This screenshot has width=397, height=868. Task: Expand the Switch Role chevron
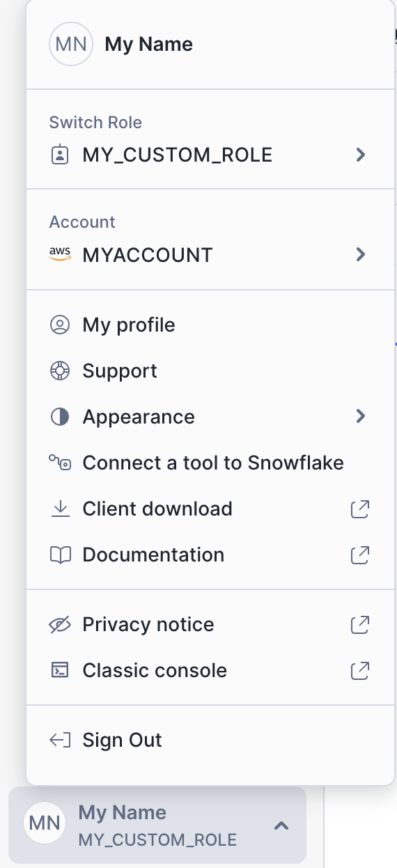[360, 155]
